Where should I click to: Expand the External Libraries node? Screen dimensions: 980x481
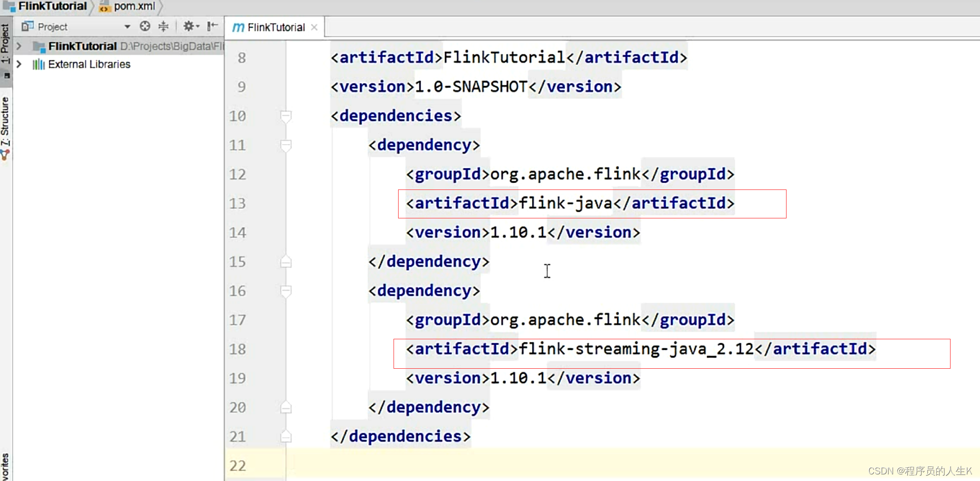[19, 64]
